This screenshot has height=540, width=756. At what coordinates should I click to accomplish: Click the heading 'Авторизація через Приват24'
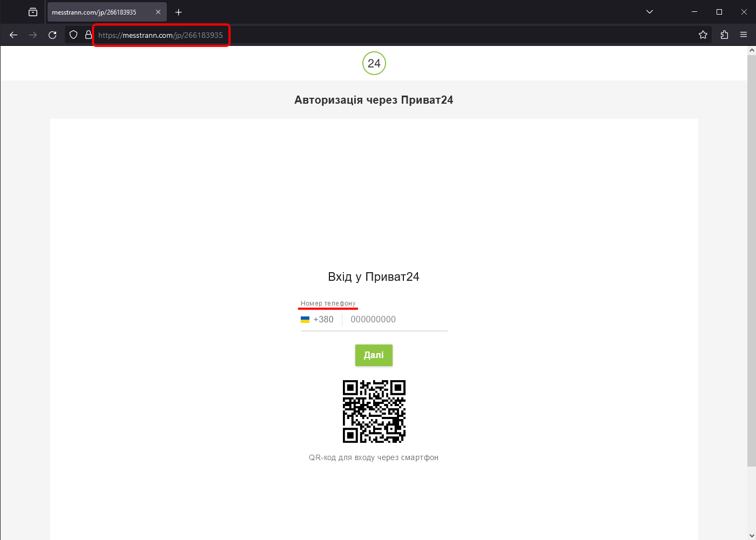pyautogui.click(x=374, y=100)
